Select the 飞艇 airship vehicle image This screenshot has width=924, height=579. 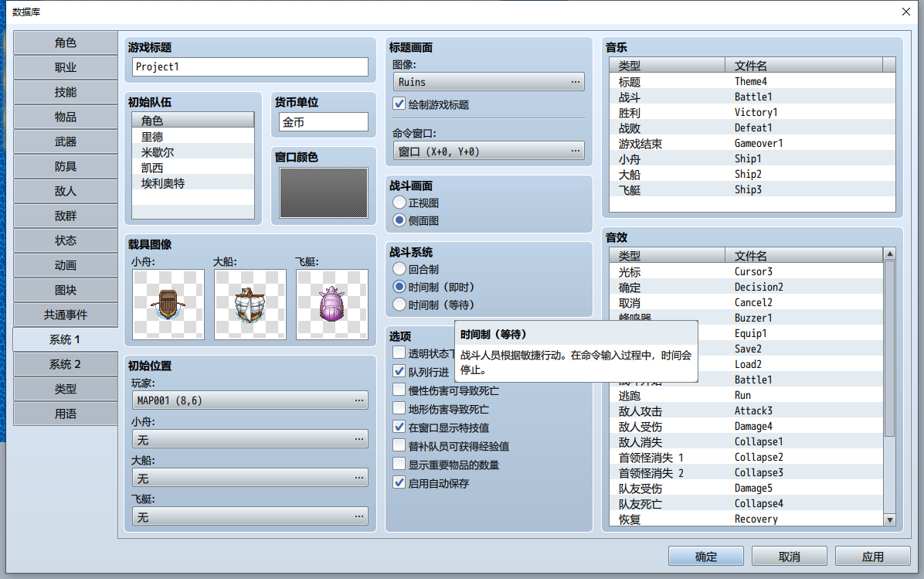pyautogui.click(x=332, y=305)
